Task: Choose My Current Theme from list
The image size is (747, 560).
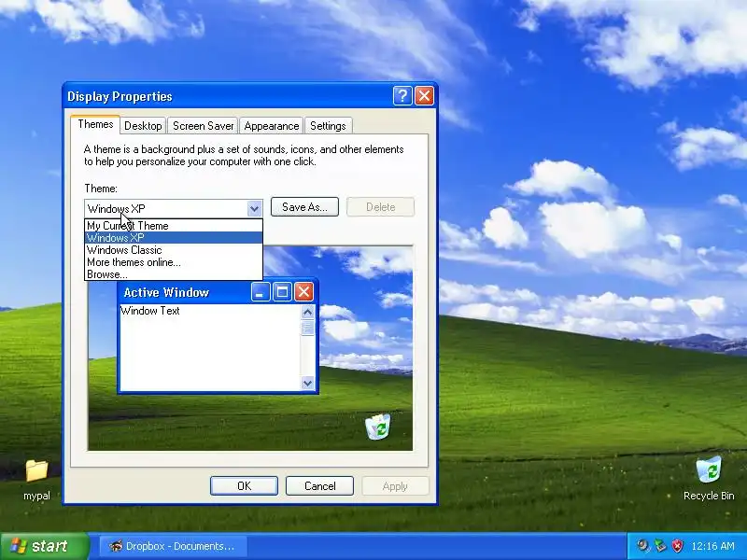Action: pyautogui.click(x=174, y=226)
